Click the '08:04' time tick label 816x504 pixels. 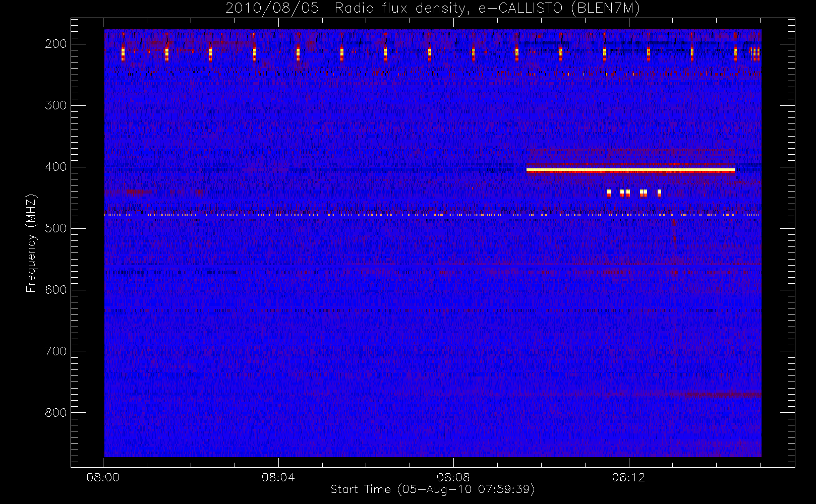coord(278,477)
